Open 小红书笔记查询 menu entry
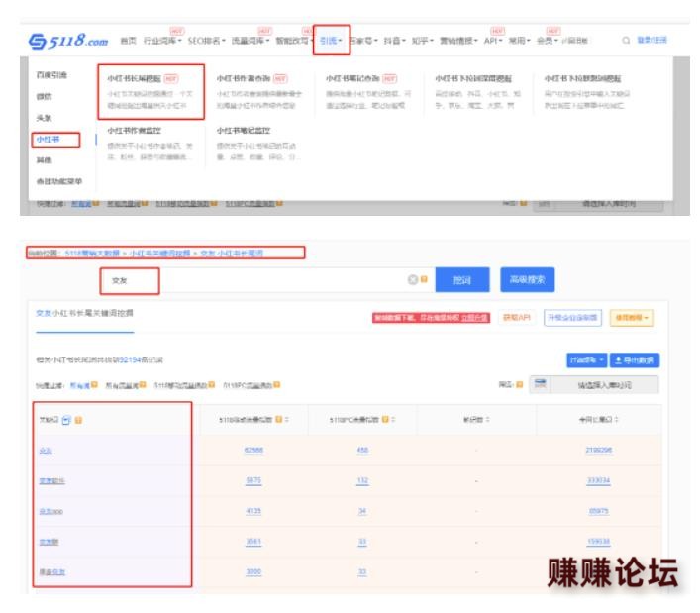Screen dimensions: 700x613 368,91
